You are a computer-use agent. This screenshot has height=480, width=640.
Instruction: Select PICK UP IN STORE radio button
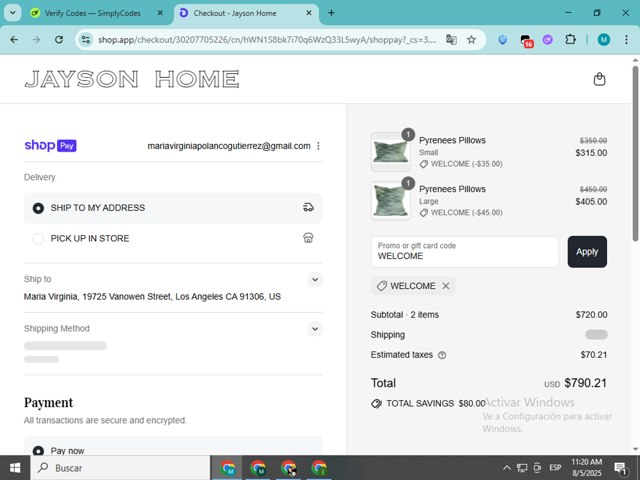[38, 239]
